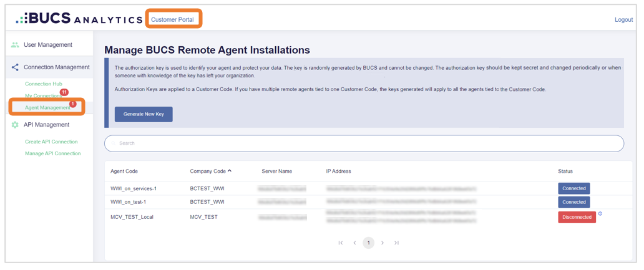Click the red 11 badge on My Connections
Viewport: 644px width, 270px height.
click(x=64, y=92)
